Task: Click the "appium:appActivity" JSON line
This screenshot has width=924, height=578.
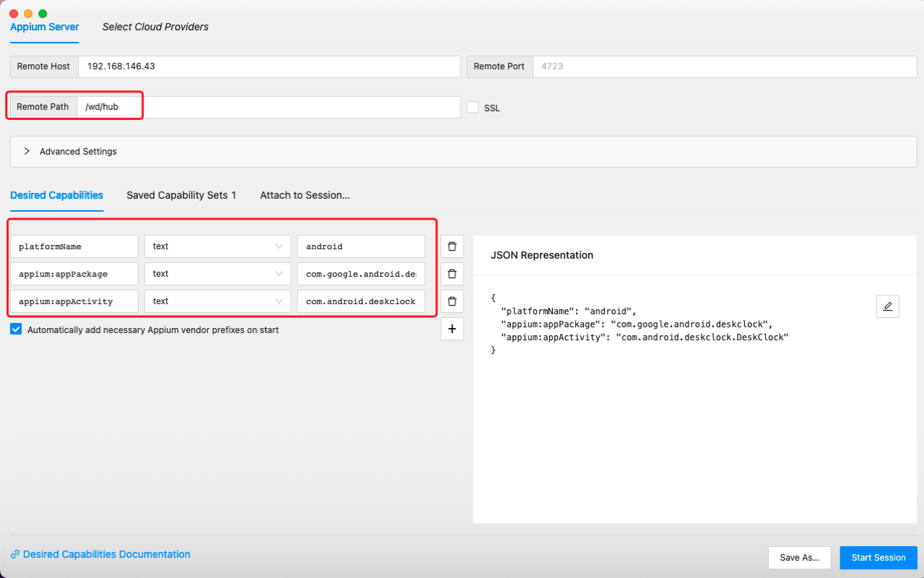Action: click(x=645, y=337)
